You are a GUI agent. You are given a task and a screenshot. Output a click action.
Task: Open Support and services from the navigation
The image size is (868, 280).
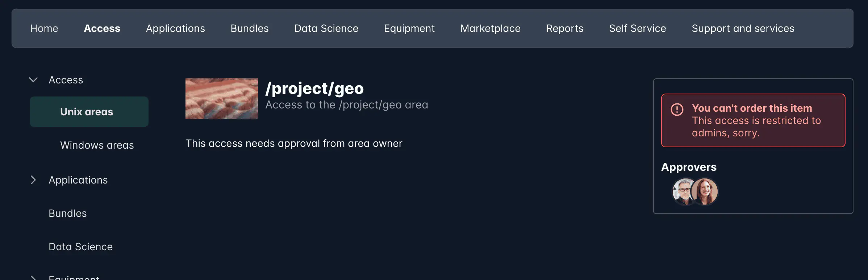[x=742, y=28]
